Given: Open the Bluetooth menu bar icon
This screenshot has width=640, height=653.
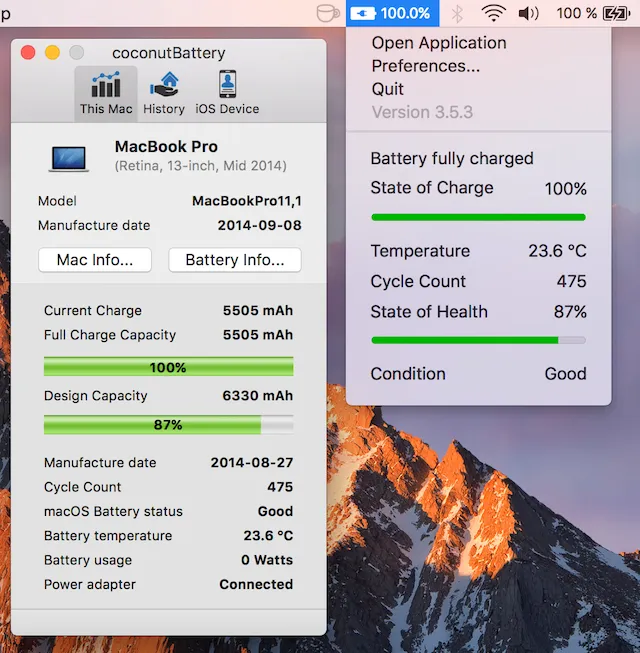Looking at the screenshot, I should (x=457, y=14).
